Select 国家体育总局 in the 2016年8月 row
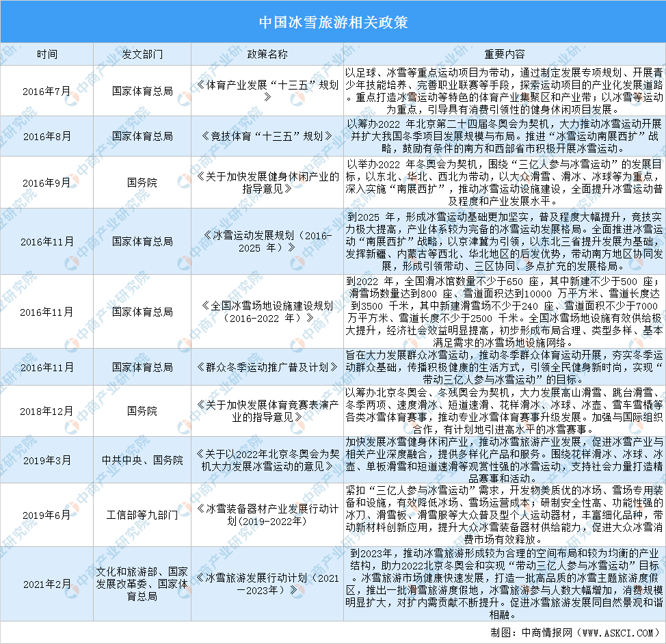The height and width of the screenshot is (644, 666). pos(142,136)
